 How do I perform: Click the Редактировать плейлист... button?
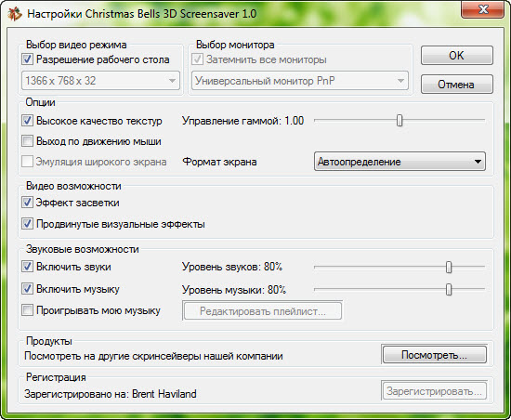tap(263, 311)
